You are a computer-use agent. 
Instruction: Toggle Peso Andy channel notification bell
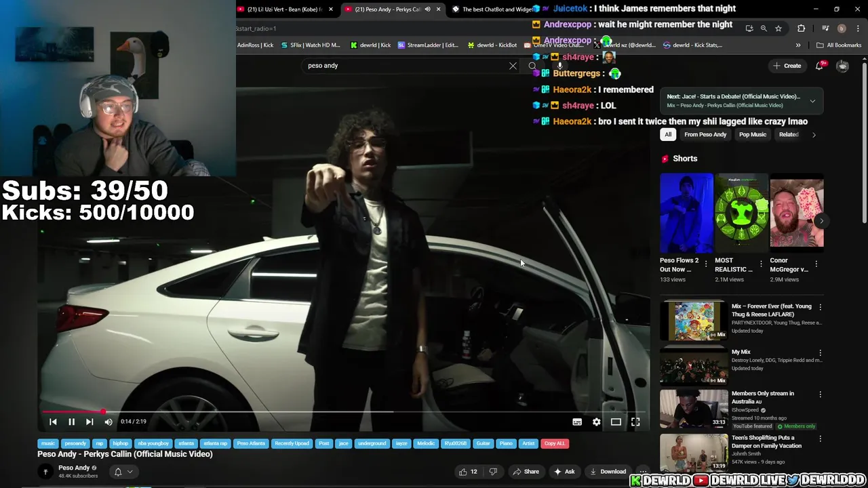(x=118, y=472)
